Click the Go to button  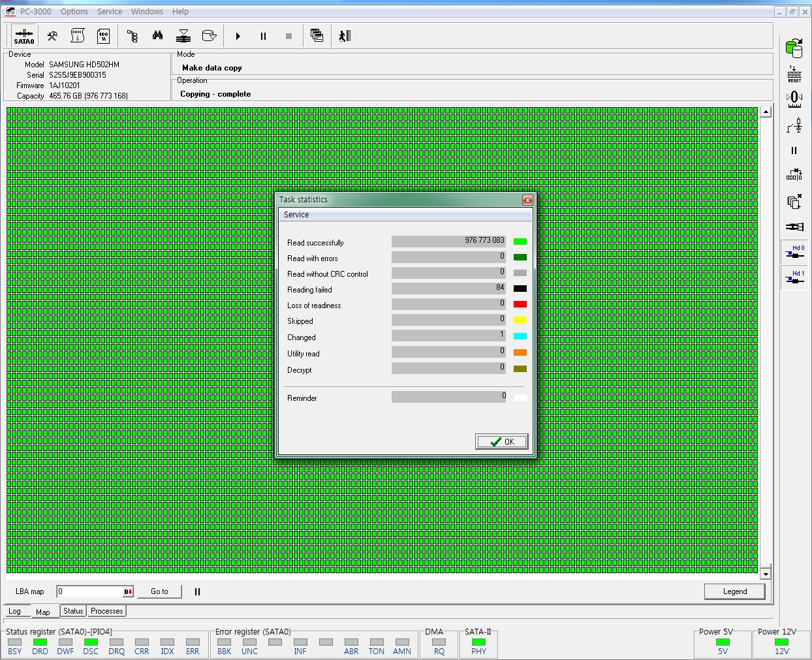159,591
